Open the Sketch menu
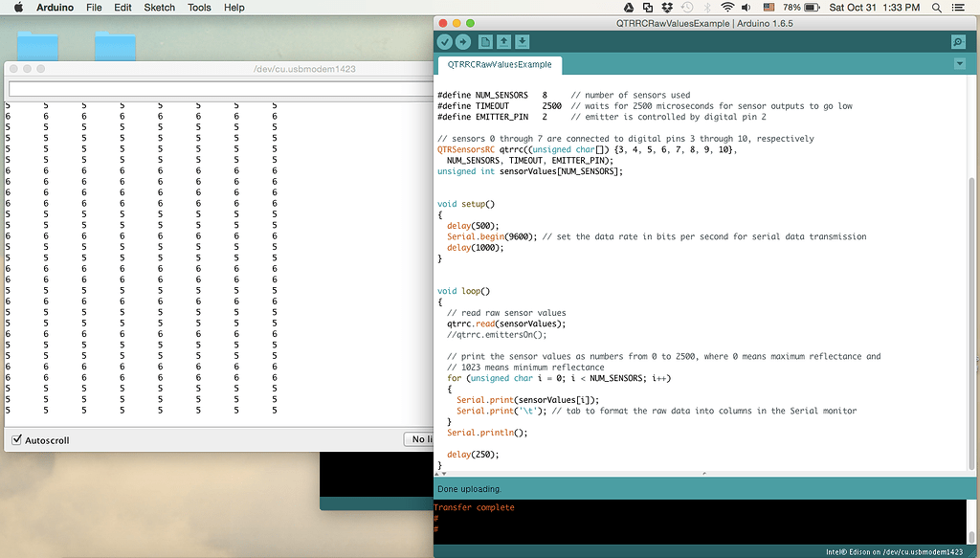The image size is (980, 558). click(159, 8)
